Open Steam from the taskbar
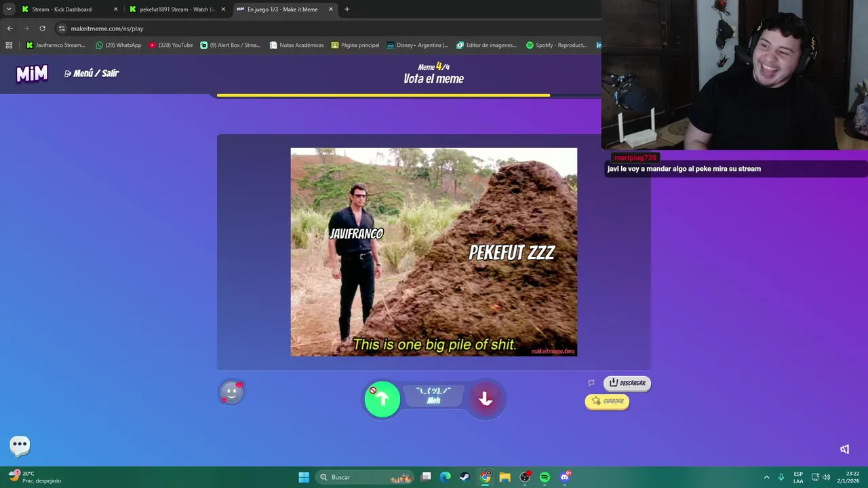 465,477
